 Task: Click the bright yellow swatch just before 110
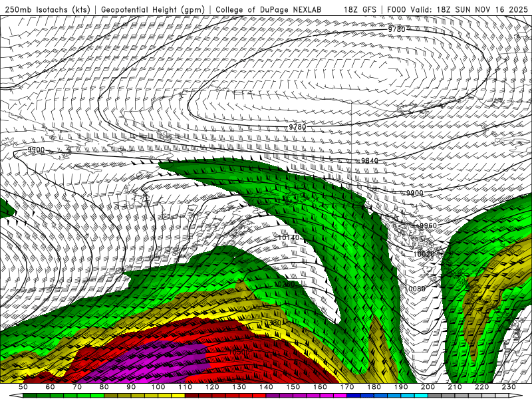178,395
